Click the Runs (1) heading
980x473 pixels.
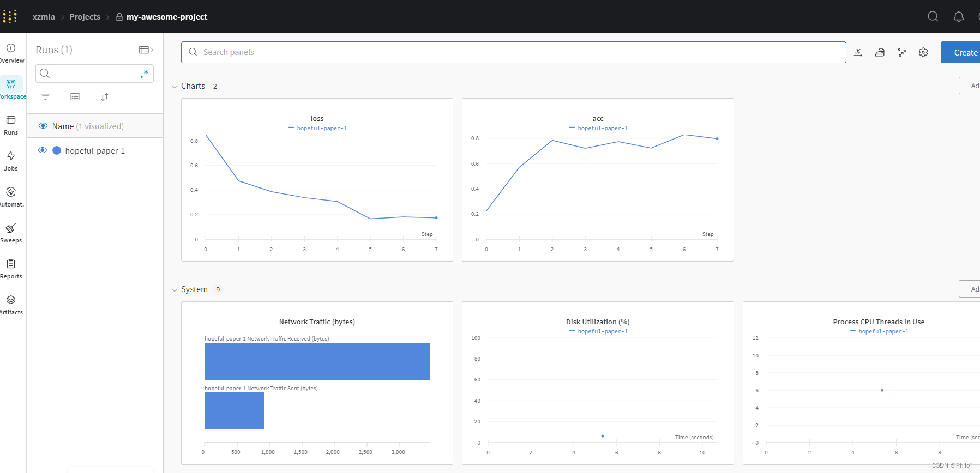(x=54, y=50)
